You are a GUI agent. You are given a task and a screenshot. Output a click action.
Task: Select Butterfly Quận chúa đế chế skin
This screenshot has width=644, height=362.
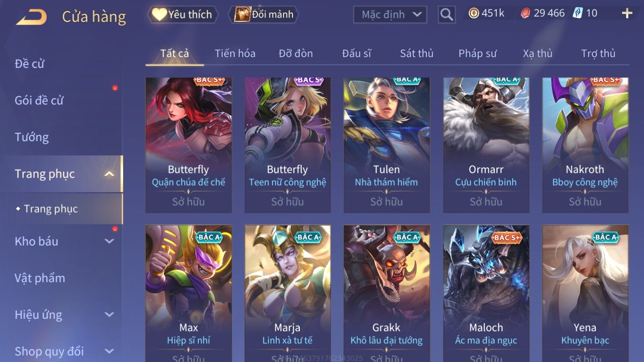point(189,145)
